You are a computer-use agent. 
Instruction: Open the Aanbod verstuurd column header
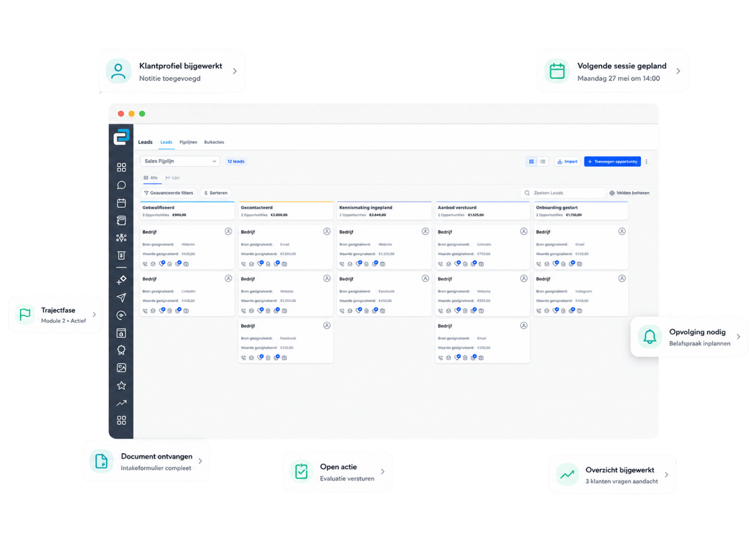point(482,211)
